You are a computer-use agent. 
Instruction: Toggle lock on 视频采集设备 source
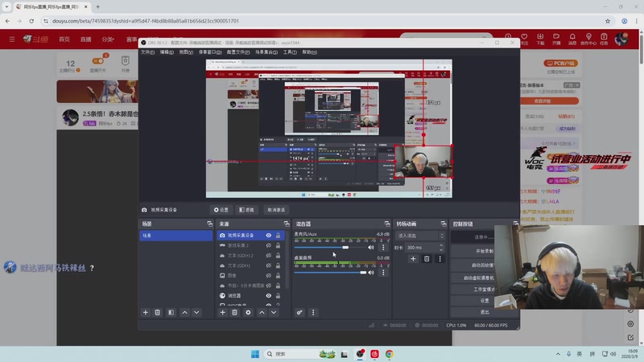click(278, 236)
